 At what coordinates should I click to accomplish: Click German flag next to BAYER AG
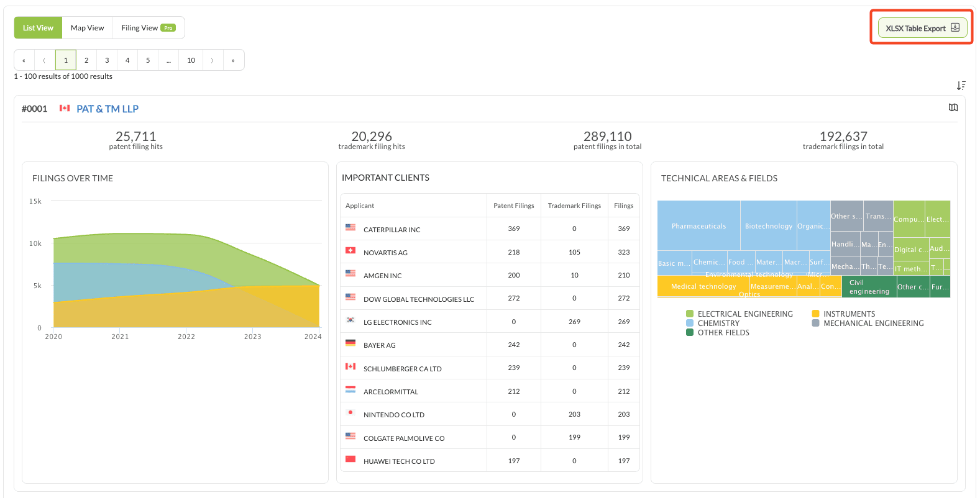pyautogui.click(x=350, y=343)
